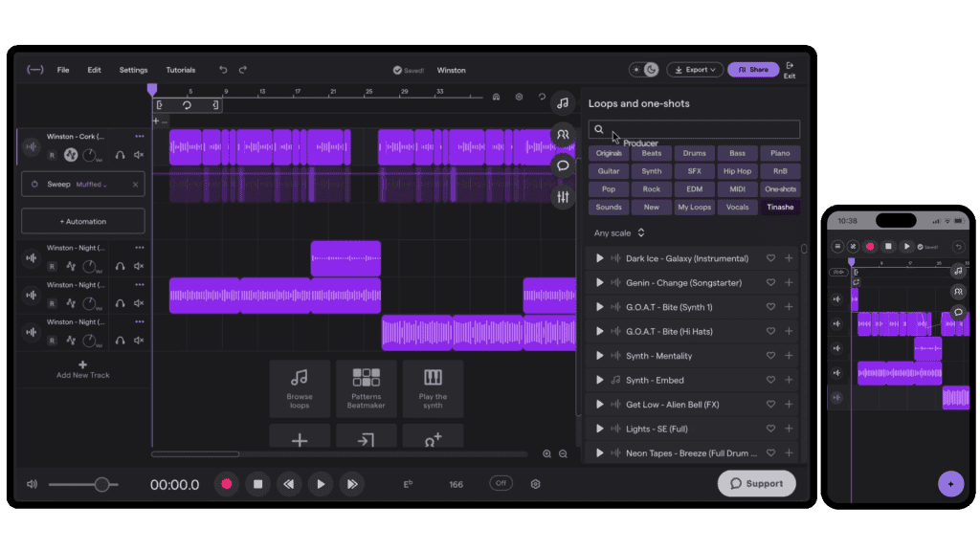Zoom out on the timeline

coord(563,454)
